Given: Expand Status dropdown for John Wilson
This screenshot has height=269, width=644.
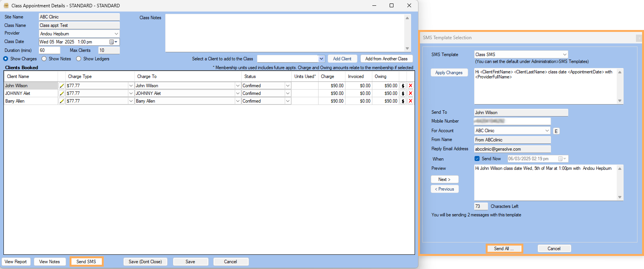Looking at the screenshot, I should (287, 86).
